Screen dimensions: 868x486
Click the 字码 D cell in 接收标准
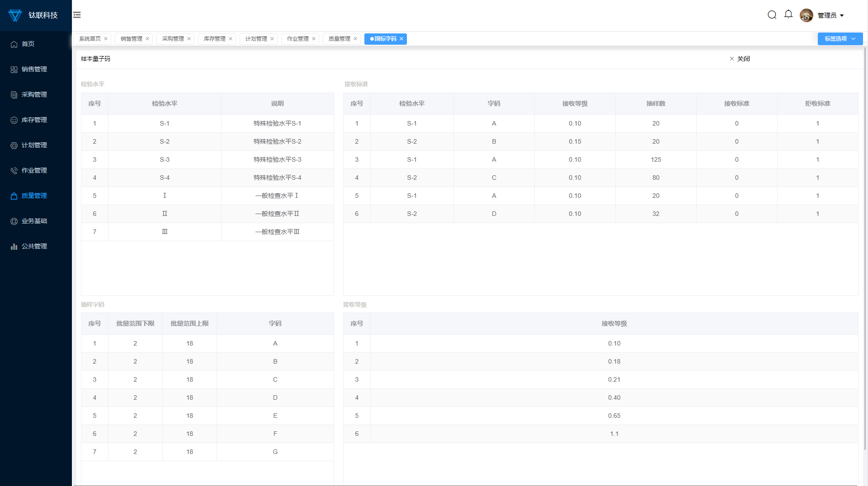click(494, 214)
